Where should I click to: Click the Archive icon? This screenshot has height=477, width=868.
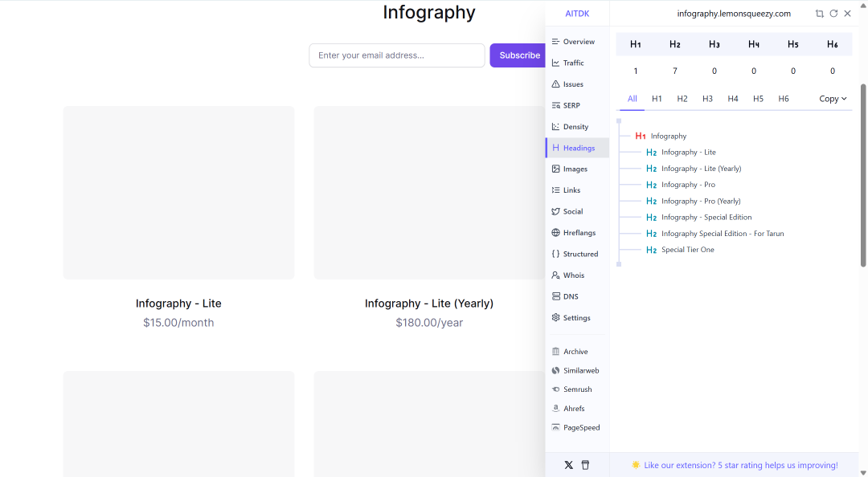click(x=556, y=352)
